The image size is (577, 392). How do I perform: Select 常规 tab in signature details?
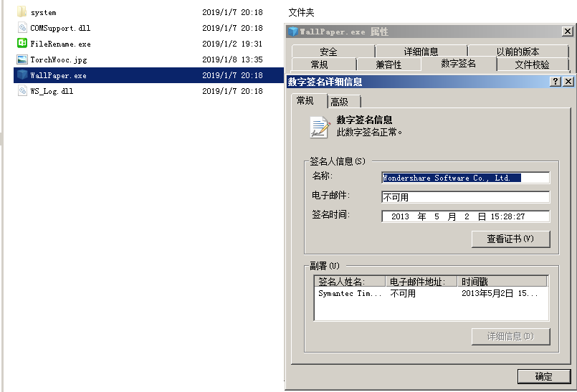pos(309,100)
